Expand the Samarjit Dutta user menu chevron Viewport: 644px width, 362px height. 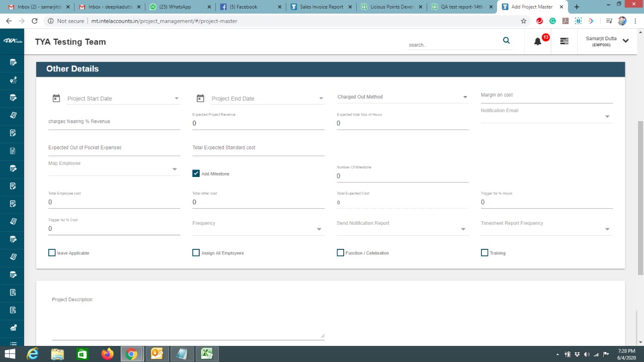(x=626, y=41)
